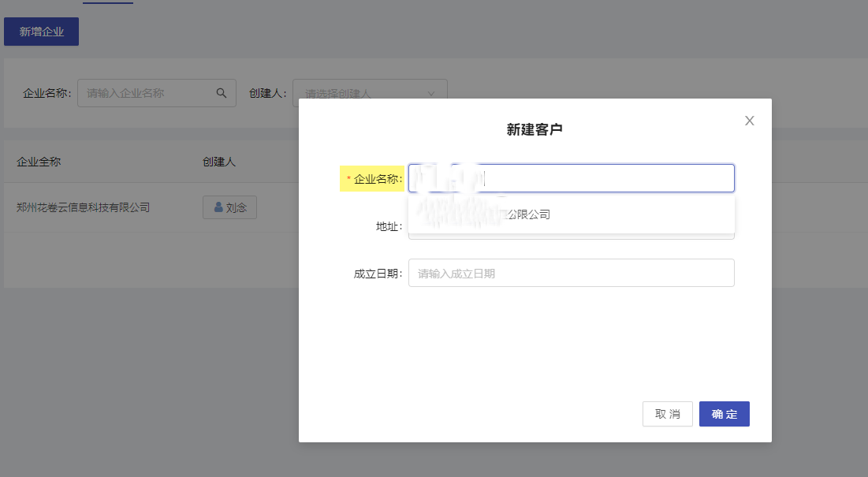
Task: Open the 请选择创建人 combo box
Action: (x=370, y=93)
